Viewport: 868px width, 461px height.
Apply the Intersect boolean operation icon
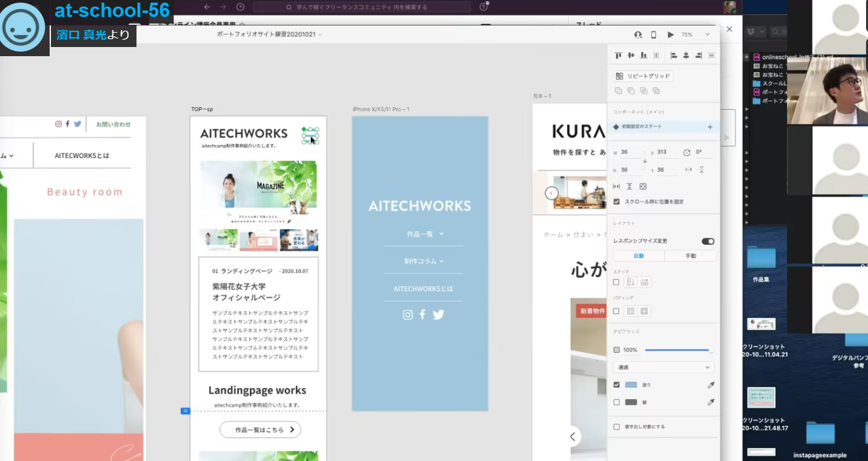coord(643,91)
